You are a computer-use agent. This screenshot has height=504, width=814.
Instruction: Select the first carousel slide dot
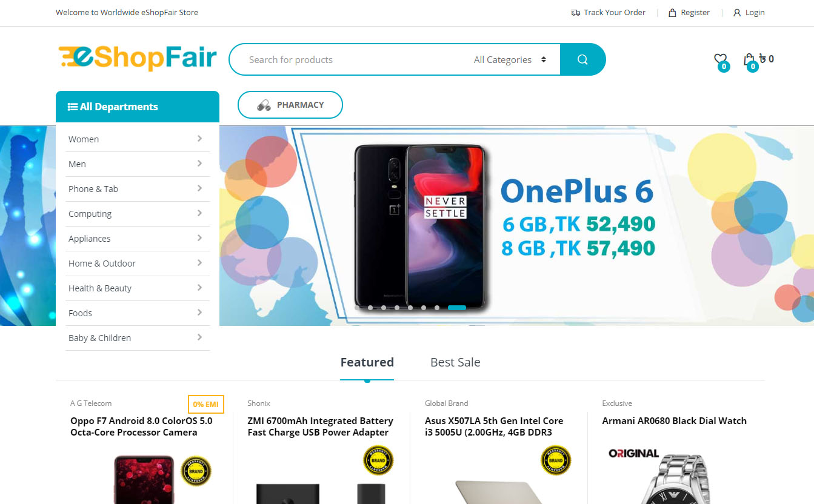370,308
